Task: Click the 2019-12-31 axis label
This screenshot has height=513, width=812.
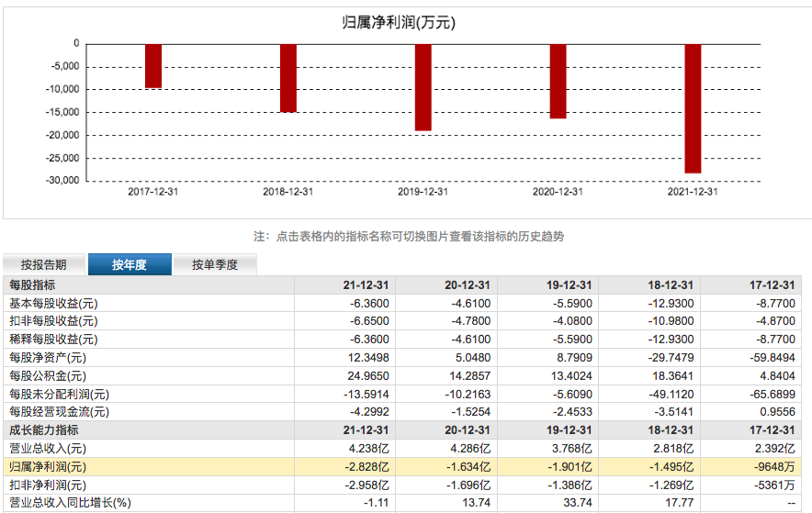Action: (x=423, y=192)
